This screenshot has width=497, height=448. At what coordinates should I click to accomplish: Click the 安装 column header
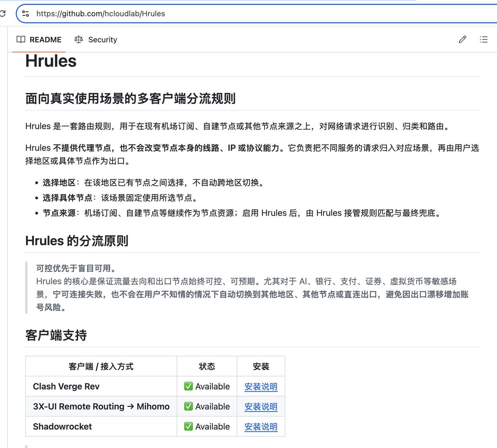click(261, 366)
